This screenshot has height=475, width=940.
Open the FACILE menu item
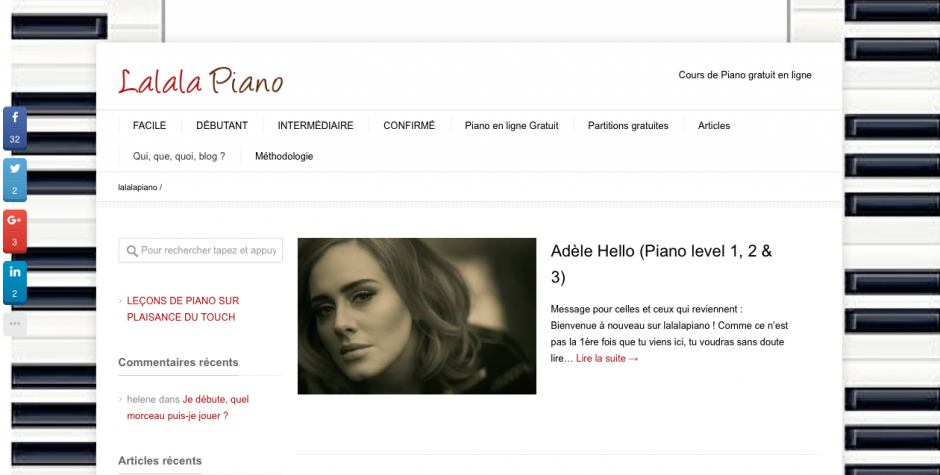tap(149, 125)
